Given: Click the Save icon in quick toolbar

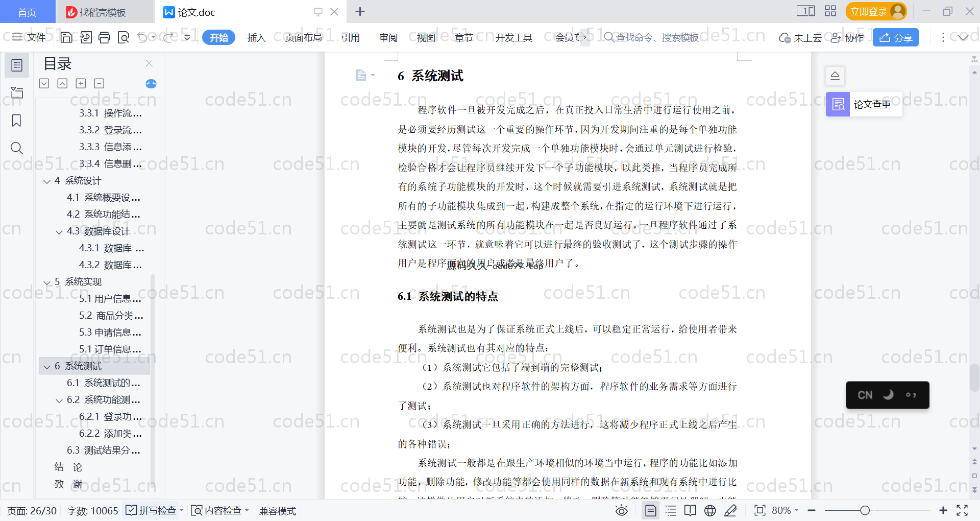Looking at the screenshot, I should tap(66, 37).
